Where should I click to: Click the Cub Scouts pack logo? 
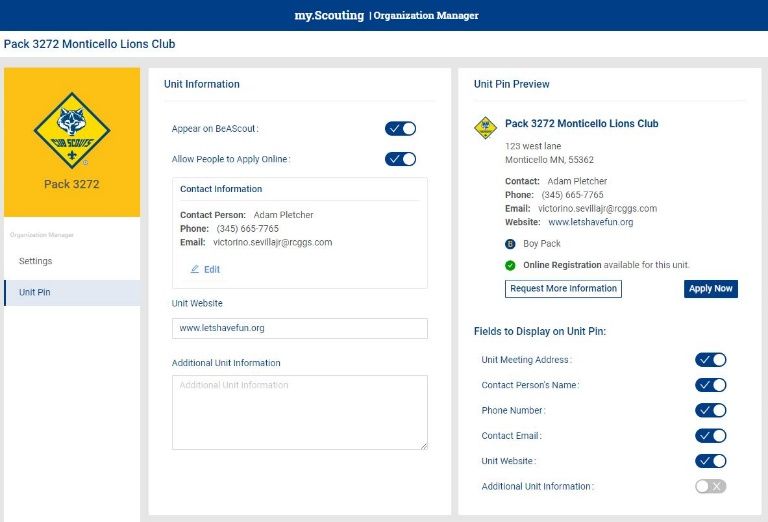[x=72, y=130]
